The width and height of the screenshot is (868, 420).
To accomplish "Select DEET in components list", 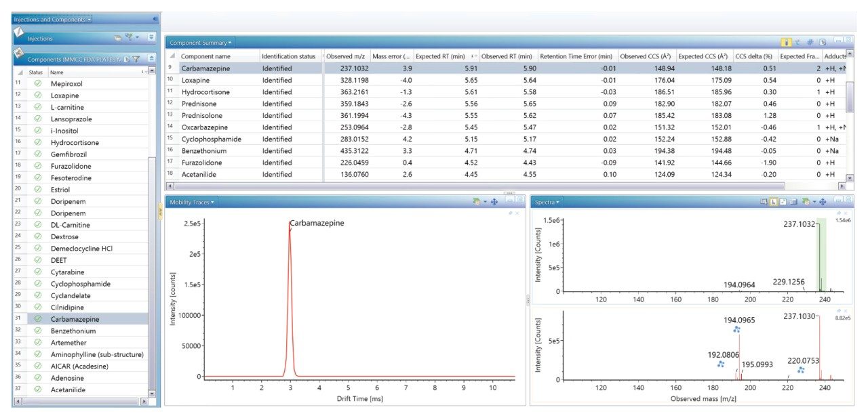I will (x=80, y=260).
